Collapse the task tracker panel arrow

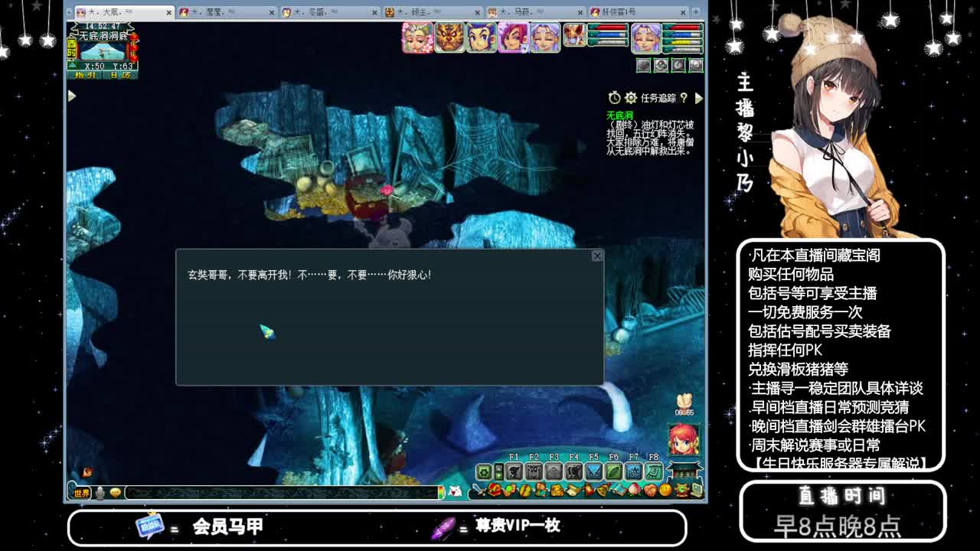[x=698, y=98]
